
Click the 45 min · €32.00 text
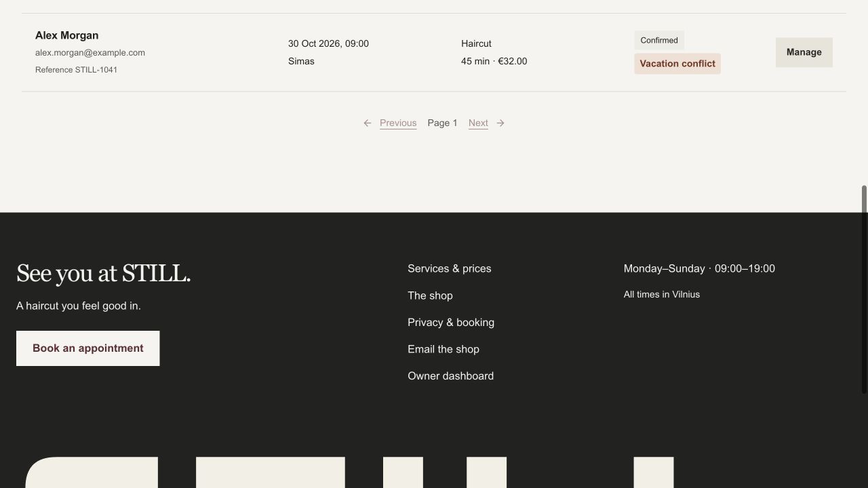(494, 61)
